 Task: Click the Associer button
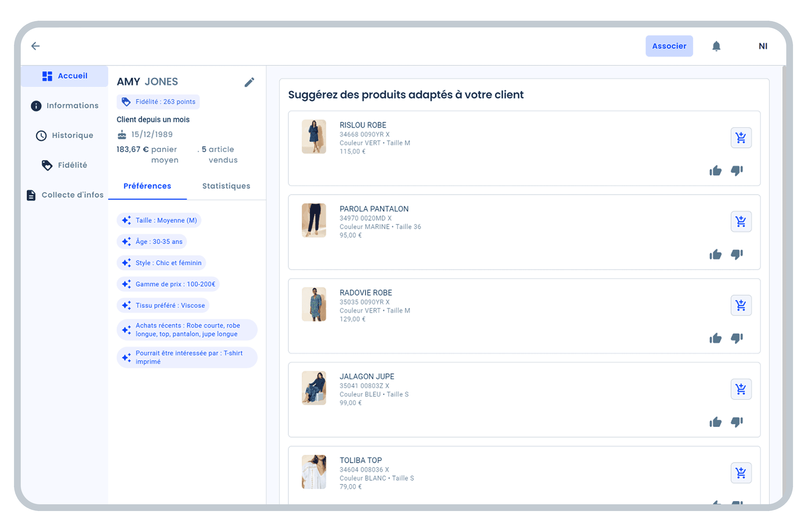tap(669, 46)
